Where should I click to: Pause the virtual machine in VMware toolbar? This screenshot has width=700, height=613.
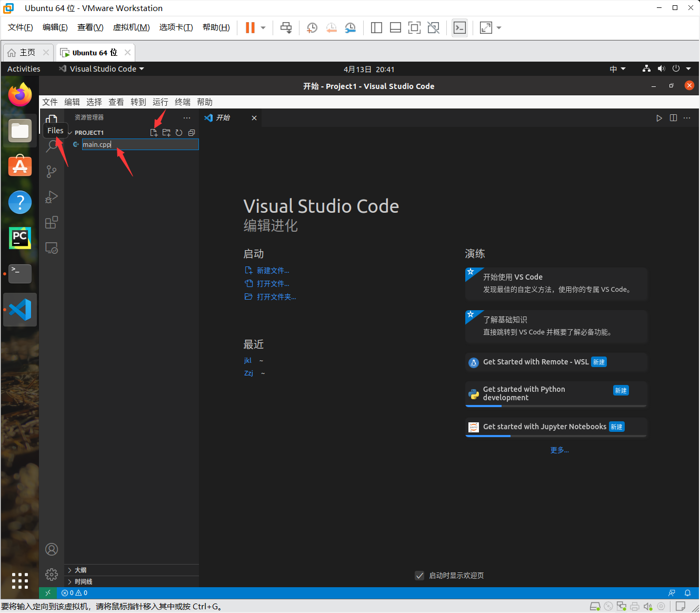pos(250,28)
